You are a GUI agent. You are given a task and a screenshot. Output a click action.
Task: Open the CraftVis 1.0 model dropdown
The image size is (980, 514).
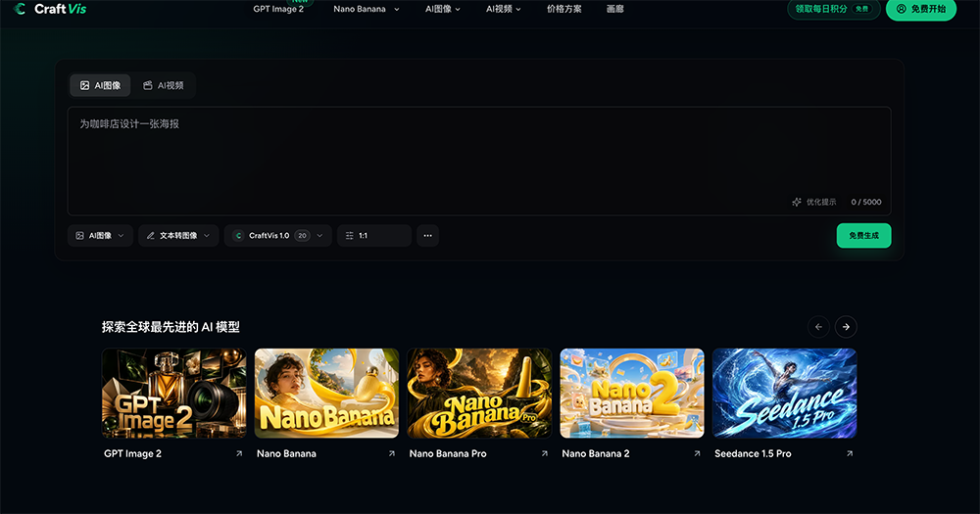[x=277, y=235]
